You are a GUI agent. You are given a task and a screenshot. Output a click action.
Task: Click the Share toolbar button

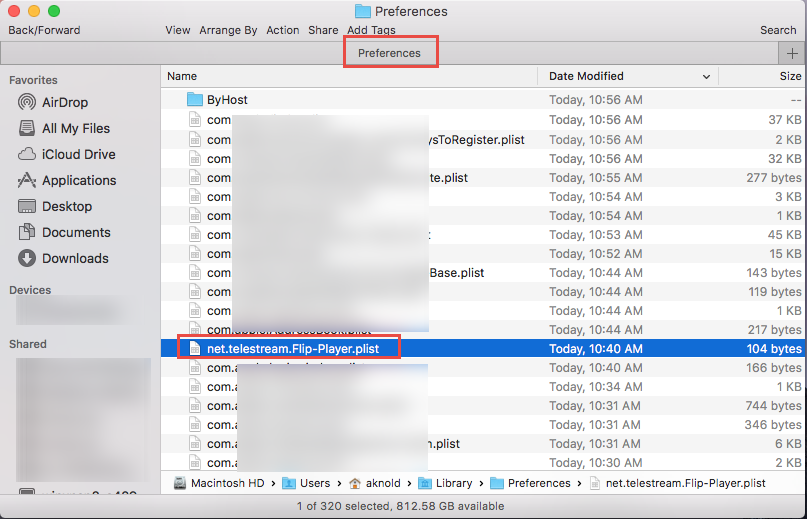[323, 30]
